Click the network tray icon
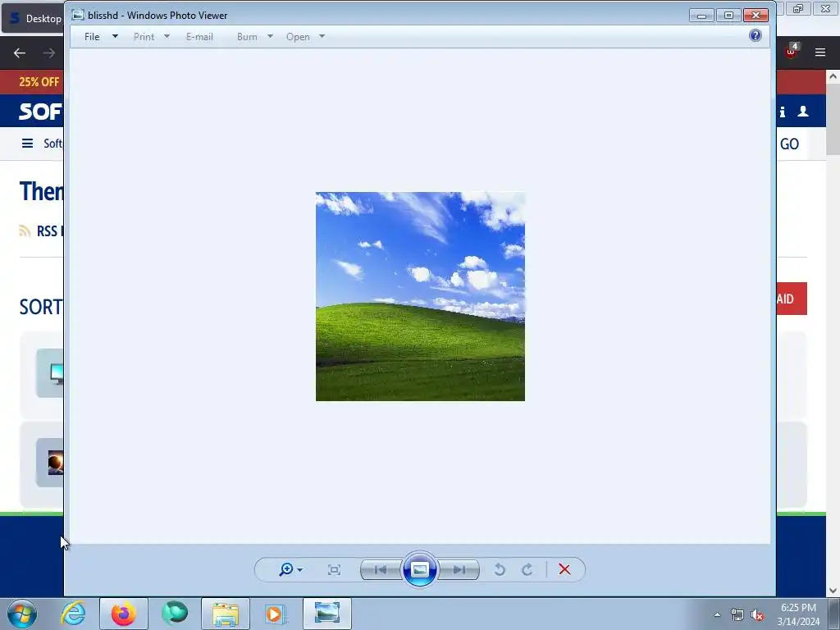840x630 pixels. click(x=737, y=615)
